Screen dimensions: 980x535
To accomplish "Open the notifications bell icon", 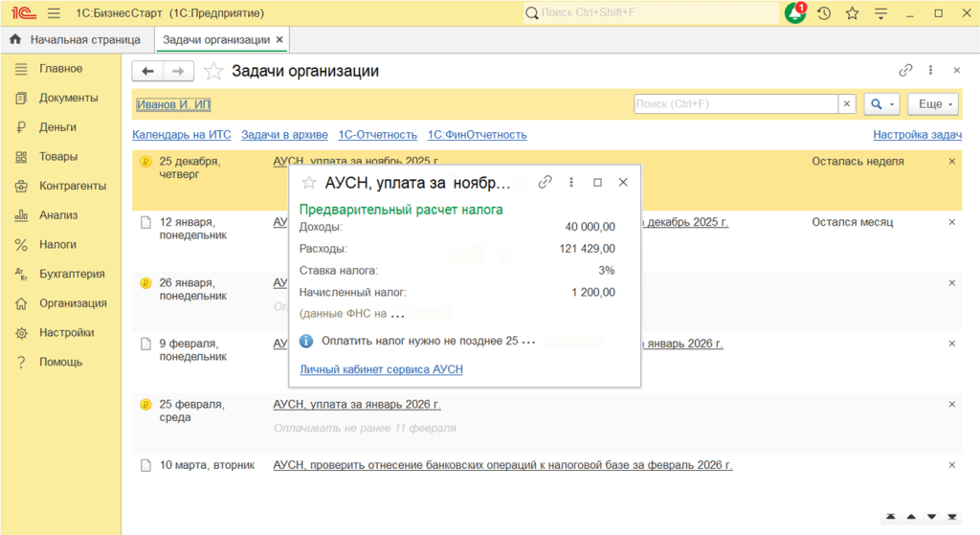I will [x=794, y=13].
